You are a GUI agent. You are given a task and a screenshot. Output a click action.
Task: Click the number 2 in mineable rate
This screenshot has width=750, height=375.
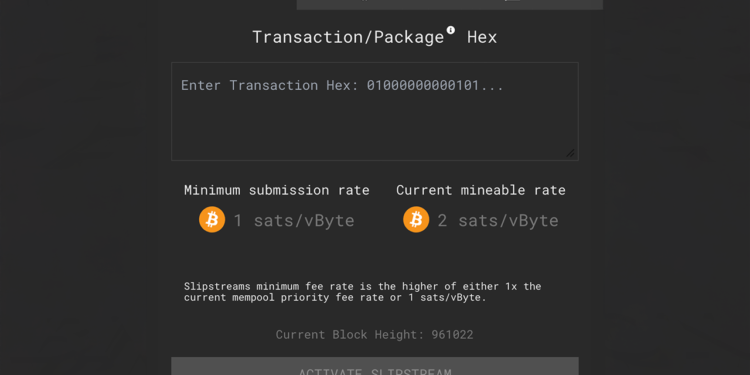442,221
